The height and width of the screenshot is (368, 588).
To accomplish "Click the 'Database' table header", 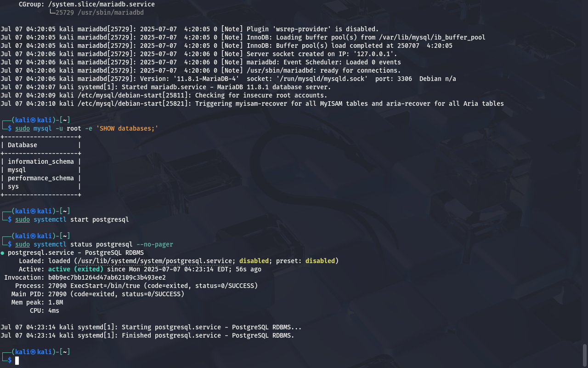I will [x=23, y=145].
